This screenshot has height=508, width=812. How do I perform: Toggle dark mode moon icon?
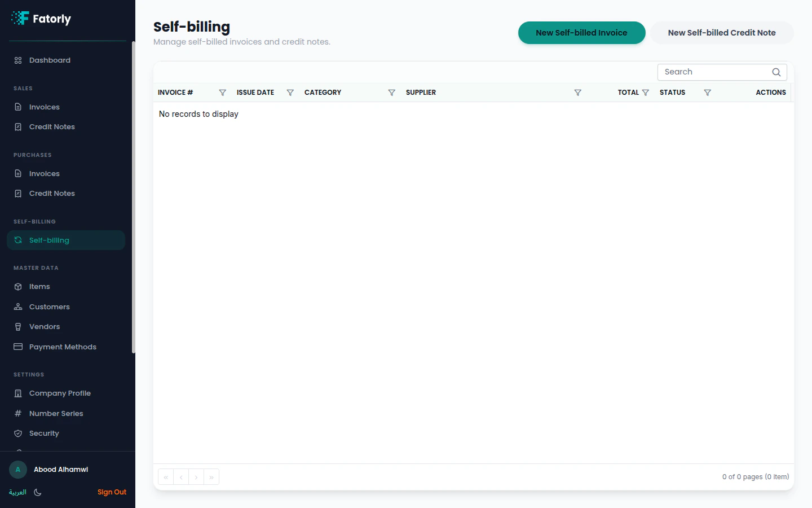(x=38, y=492)
